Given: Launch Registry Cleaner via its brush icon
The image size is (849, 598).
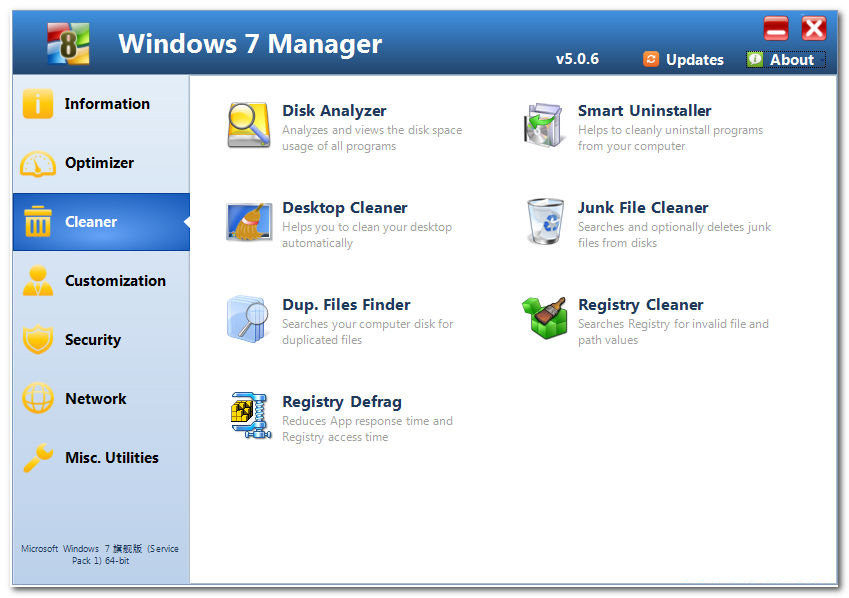Looking at the screenshot, I should (x=544, y=317).
